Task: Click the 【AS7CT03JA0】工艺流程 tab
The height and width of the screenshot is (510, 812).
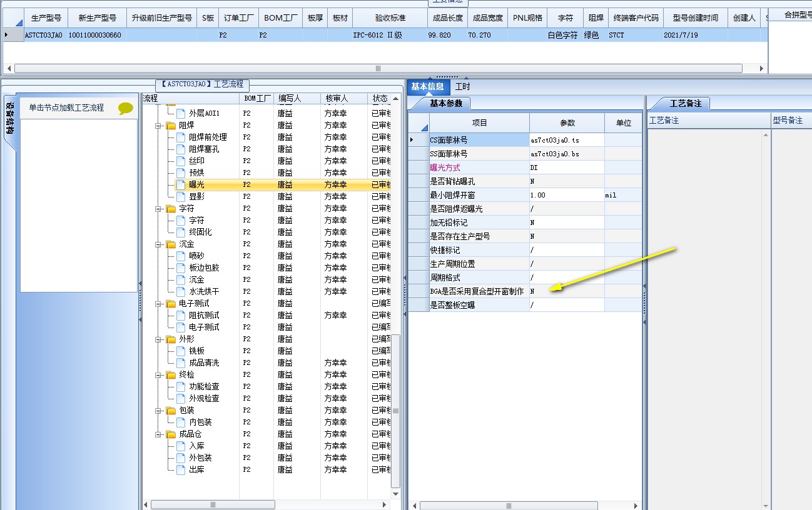Action: 203,84
